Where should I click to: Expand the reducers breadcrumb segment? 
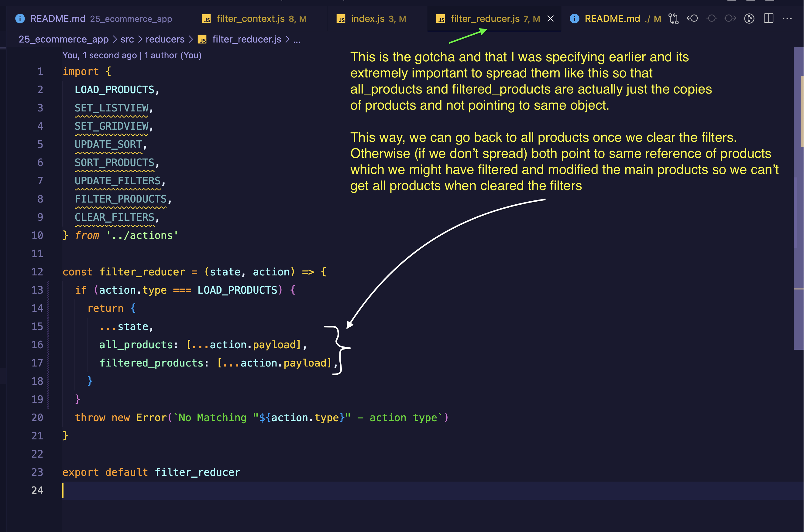click(165, 39)
